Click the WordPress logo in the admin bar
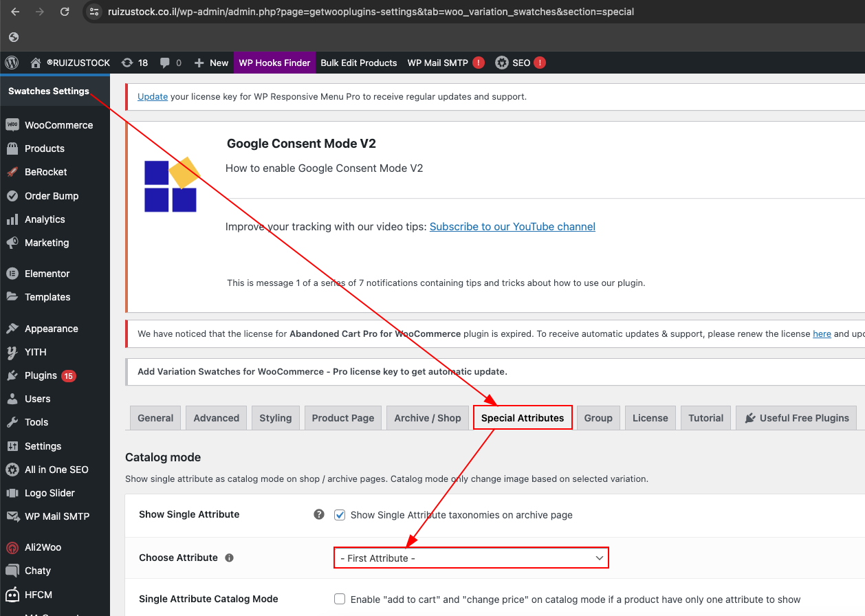Image resolution: width=865 pixels, height=616 pixels. tap(12, 63)
